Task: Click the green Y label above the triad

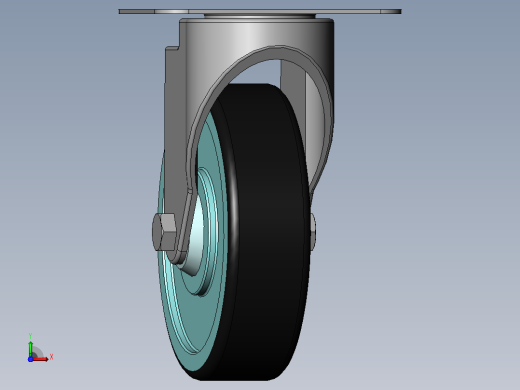Action: (30, 336)
